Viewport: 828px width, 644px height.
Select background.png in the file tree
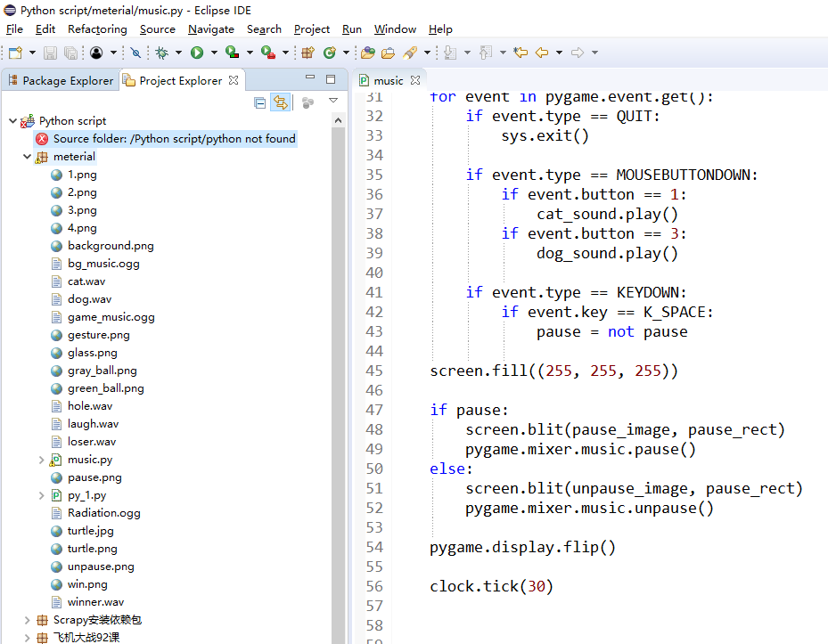(x=110, y=246)
